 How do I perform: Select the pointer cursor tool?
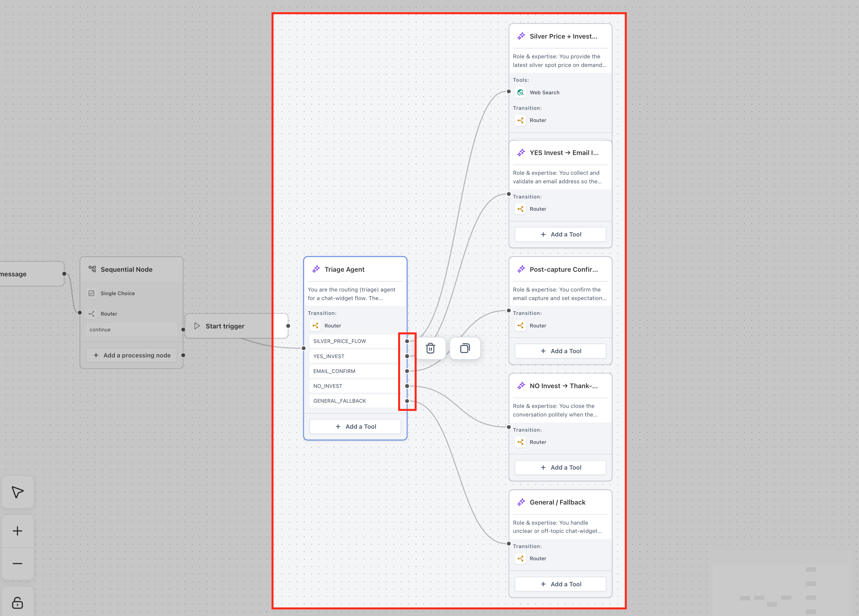17,492
